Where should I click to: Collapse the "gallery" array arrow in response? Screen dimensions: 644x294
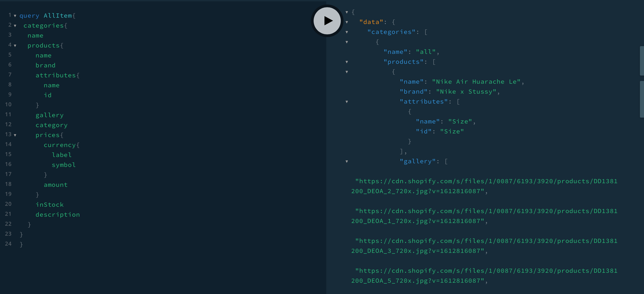point(347,161)
